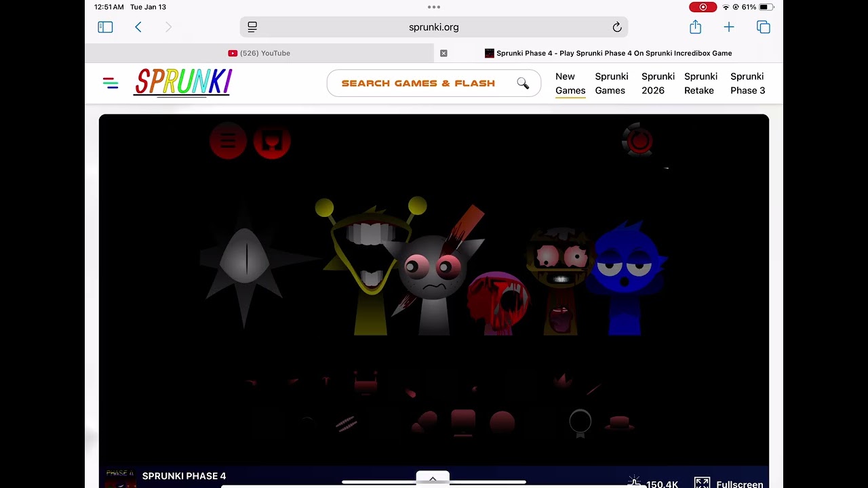868x488 pixels.
Task: Click the sprunki.org address bar
Action: pyautogui.click(x=434, y=27)
